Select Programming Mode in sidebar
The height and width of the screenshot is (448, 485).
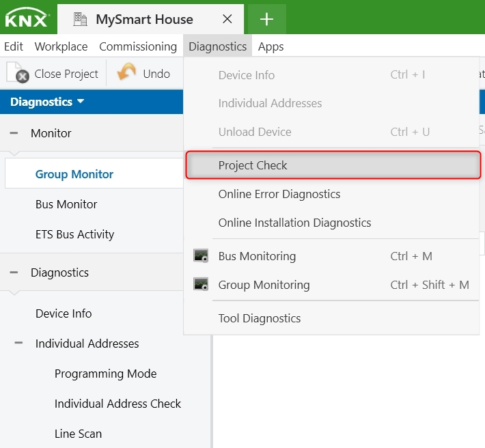tap(105, 374)
